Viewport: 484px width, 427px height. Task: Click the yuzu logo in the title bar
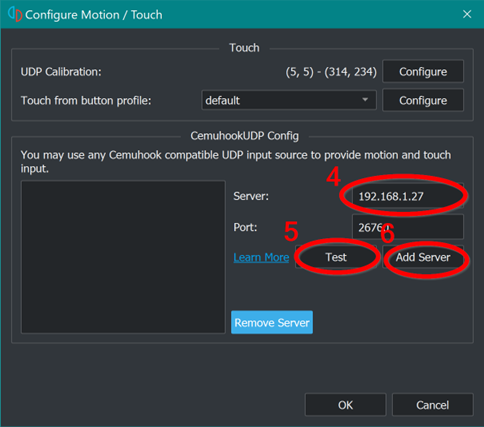(15, 14)
